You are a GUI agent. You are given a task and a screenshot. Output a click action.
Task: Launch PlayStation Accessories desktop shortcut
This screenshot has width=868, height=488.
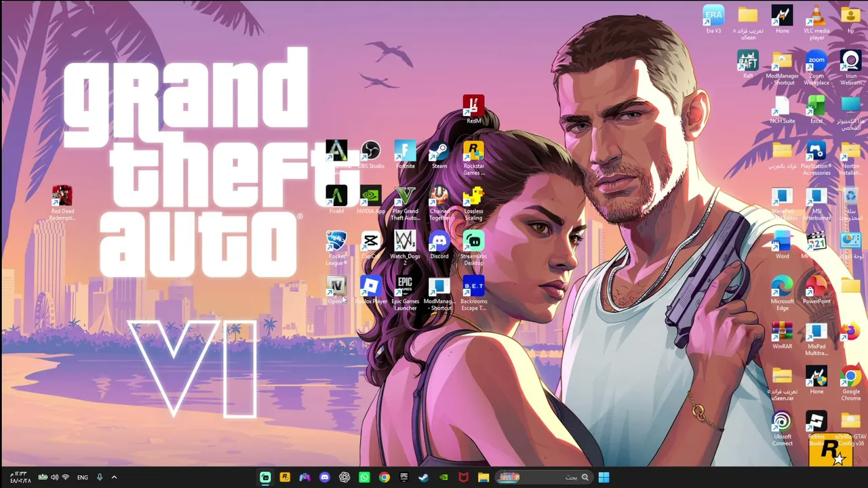point(816,158)
